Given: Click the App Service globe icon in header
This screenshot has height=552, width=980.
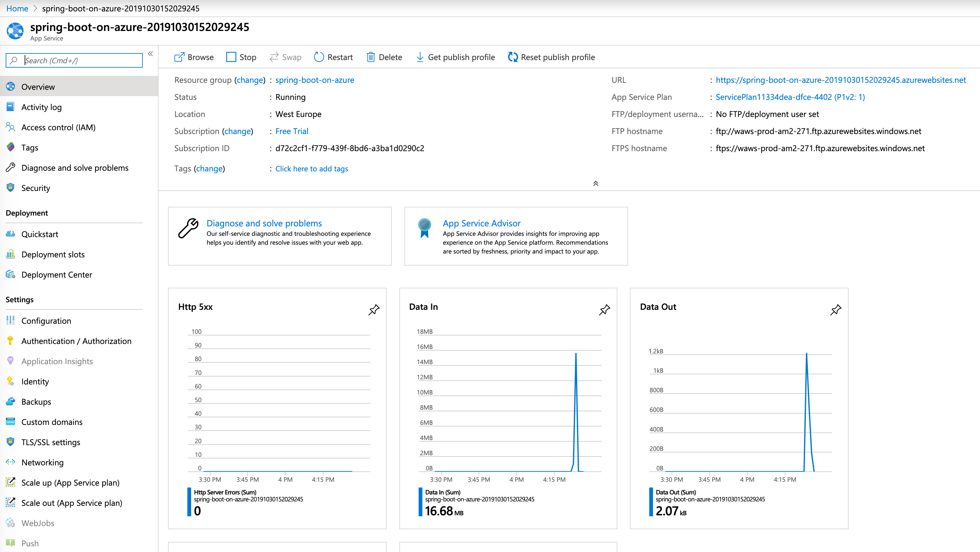Looking at the screenshot, I should (15, 31).
